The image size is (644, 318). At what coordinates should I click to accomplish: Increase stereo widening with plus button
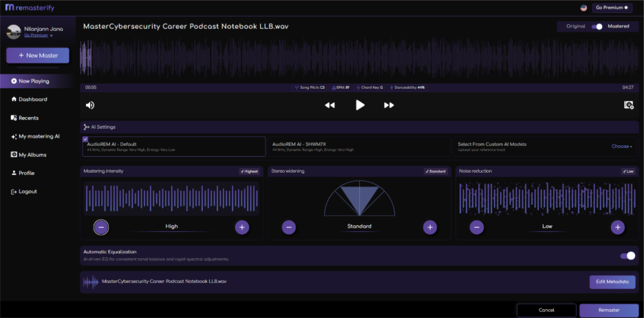point(429,226)
